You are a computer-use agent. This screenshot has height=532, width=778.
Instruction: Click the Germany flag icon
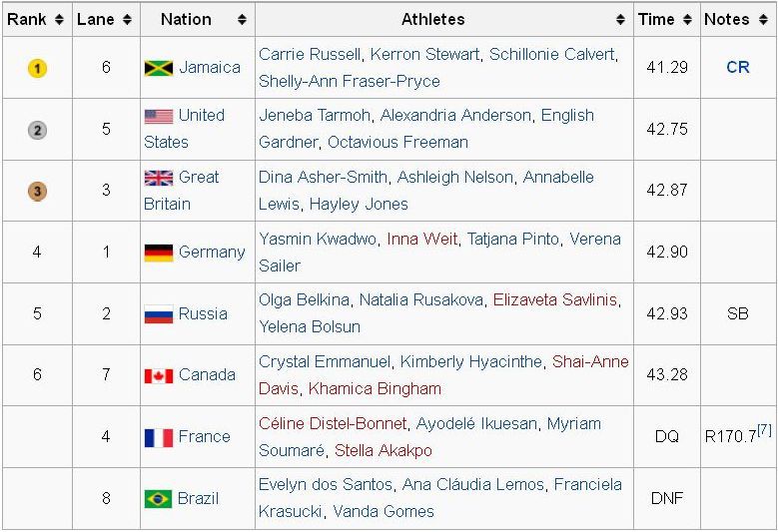(x=159, y=253)
